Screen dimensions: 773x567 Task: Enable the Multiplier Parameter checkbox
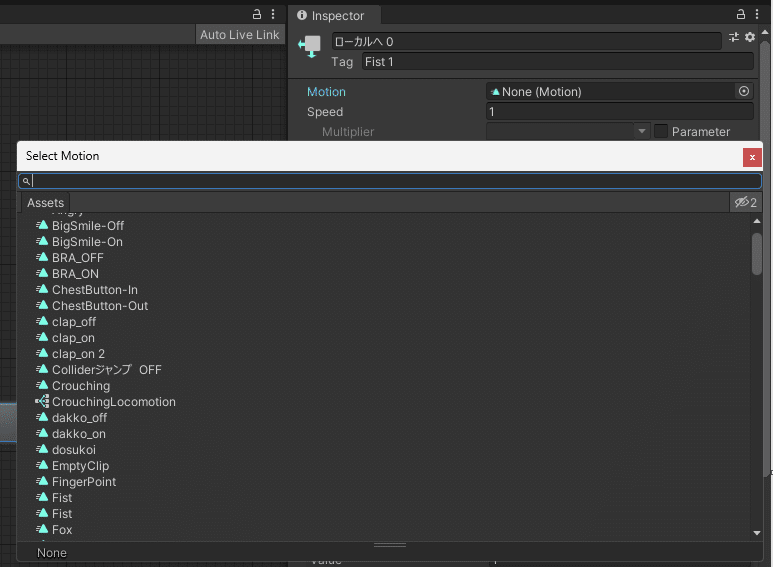[x=661, y=131]
